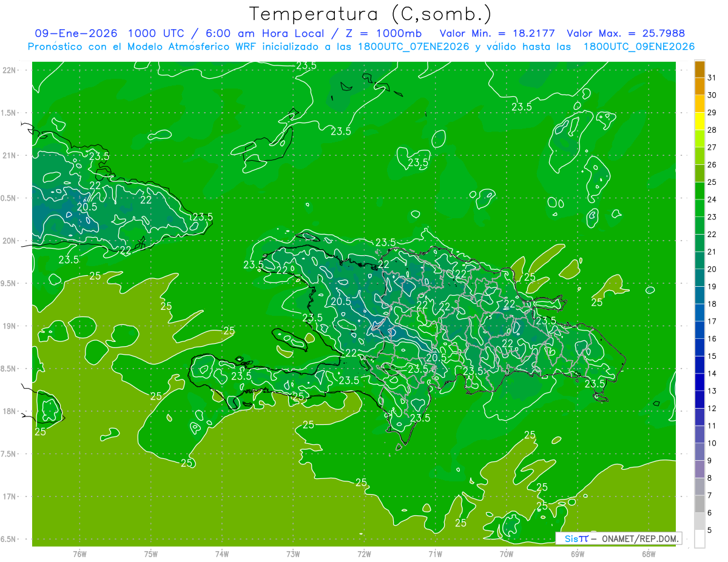Click the 72W longitude axis label
This screenshot has width=728, height=562.
pos(364,554)
